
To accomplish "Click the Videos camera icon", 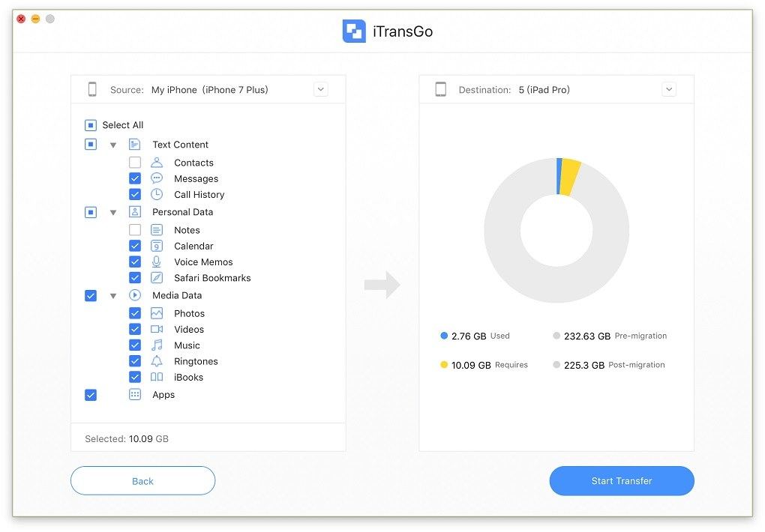I will (x=157, y=329).
